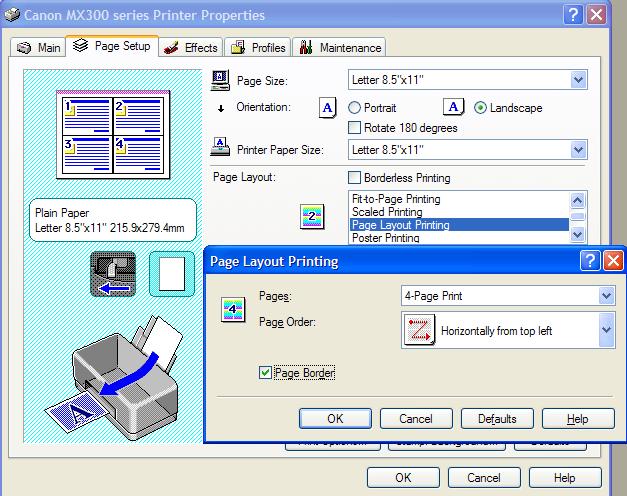This screenshot has height=496, width=627.
Task: Open the Effects tab
Action: [191, 47]
